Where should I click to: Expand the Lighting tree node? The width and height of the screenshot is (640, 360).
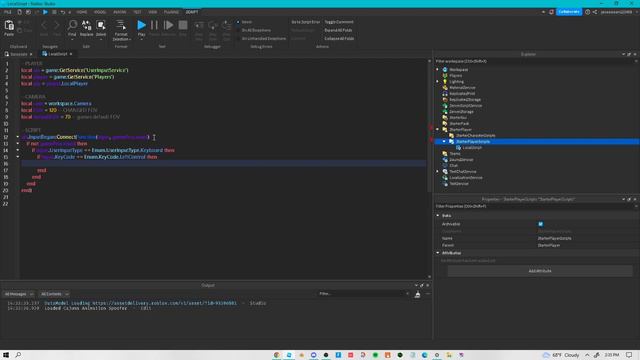tap(438, 82)
